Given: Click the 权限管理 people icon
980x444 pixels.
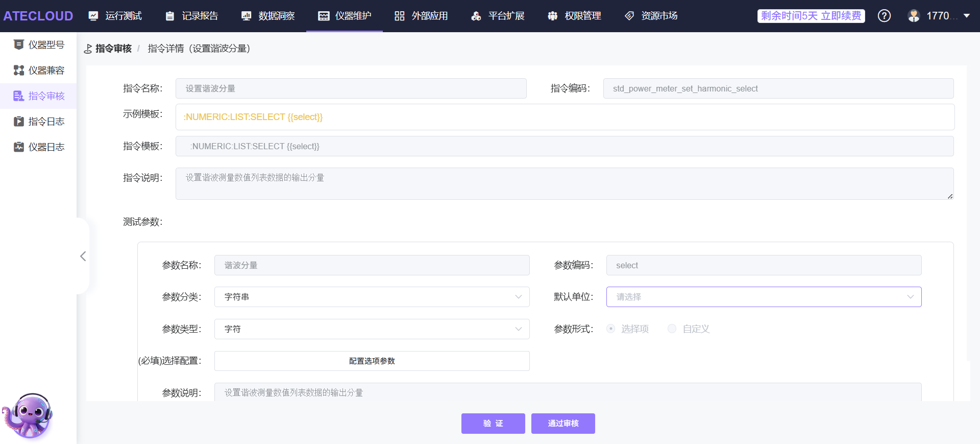Looking at the screenshot, I should 553,16.
